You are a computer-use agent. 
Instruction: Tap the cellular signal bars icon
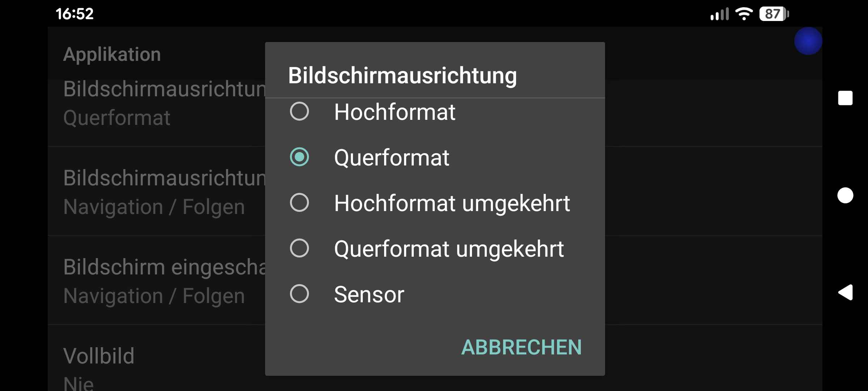point(719,14)
